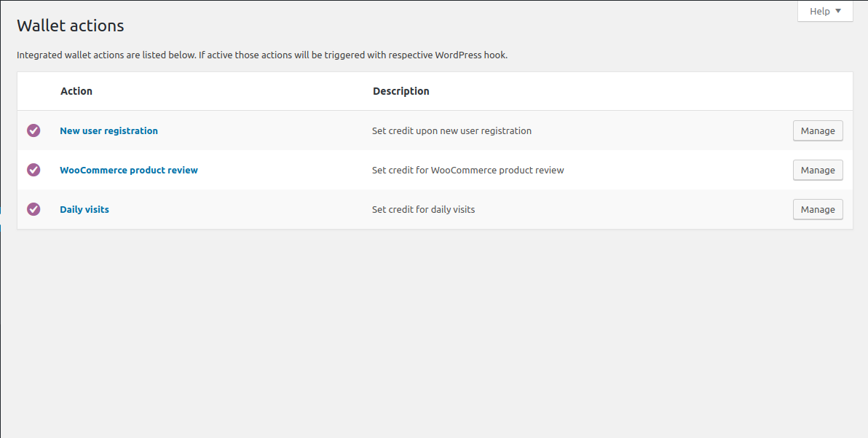Click the active status icon beside New user registration
Screen dimensions: 868x438
(33, 130)
